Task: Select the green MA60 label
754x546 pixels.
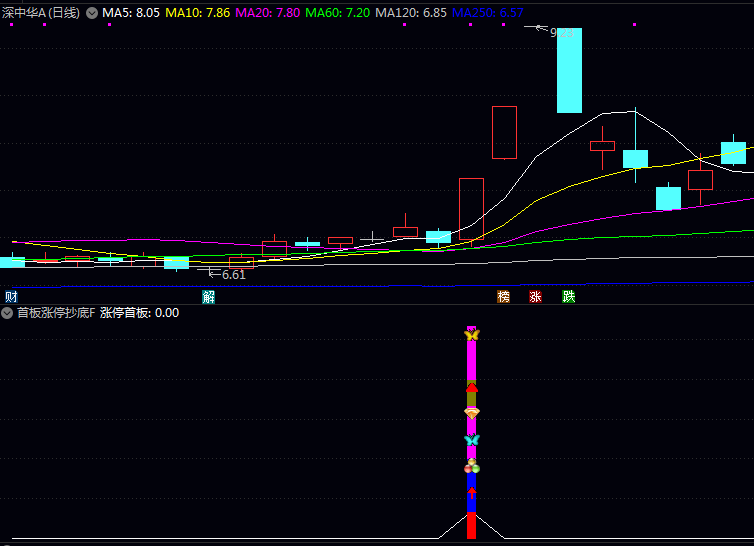Action: click(337, 13)
